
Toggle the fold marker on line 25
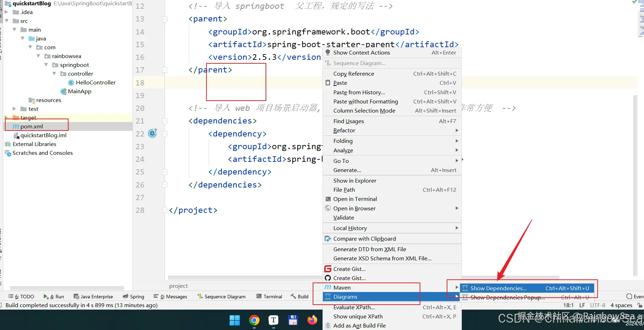click(x=165, y=172)
